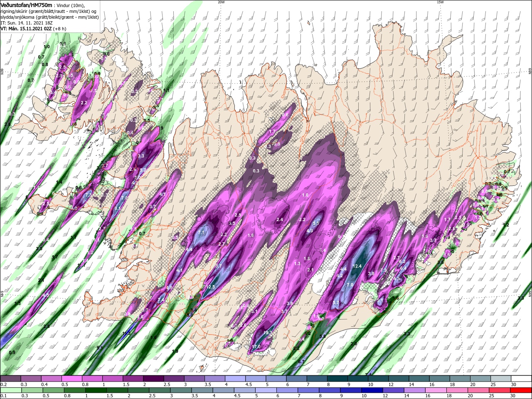Click the 12.5 precipitation value on the map
Screen dimensions: 532x399
[x=210, y=287]
